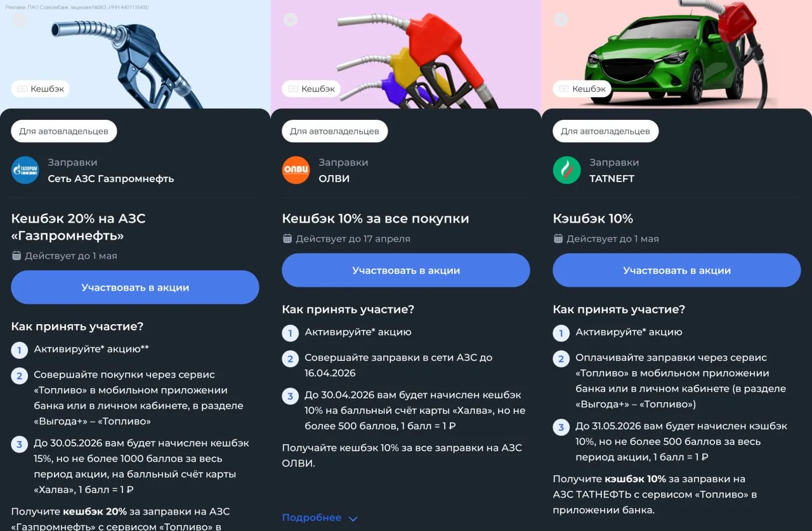Screen dimensions: 812x531
Task: Click Кешбэк badge on the ОЛВИ image
Action: [311, 89]
